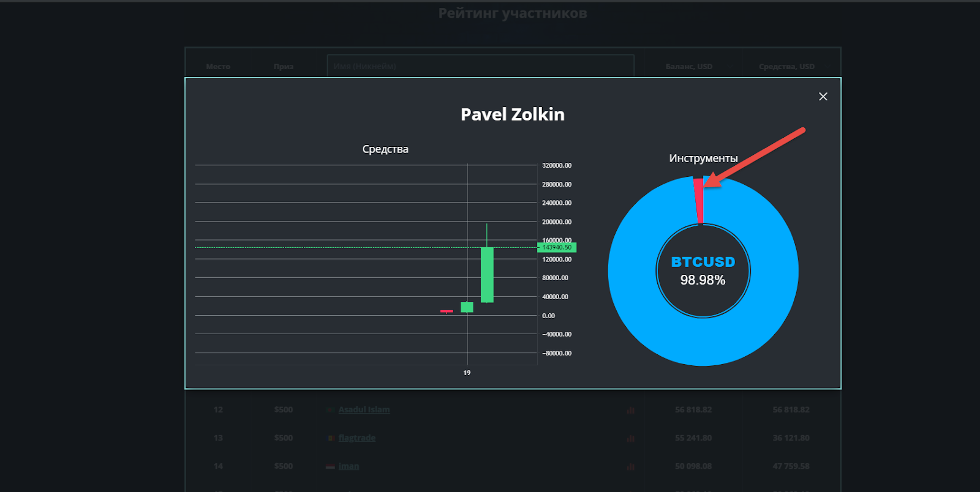Click the Средства, USD column header

pyautogui.click(x=786, y=66)
